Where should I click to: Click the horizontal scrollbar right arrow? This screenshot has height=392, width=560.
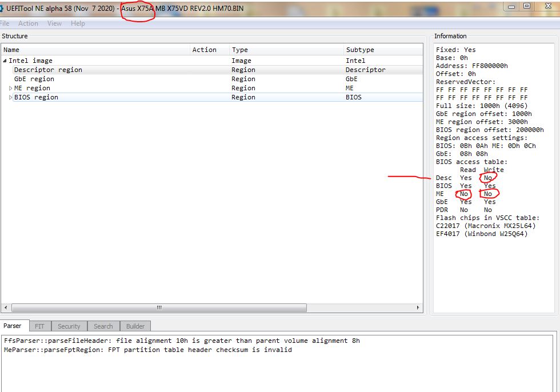(418, 307)
